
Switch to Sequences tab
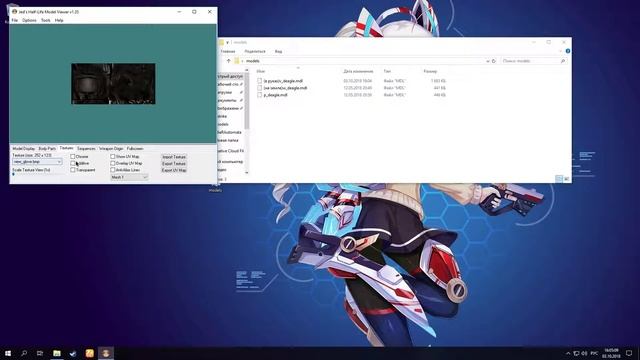click(86, 149)
